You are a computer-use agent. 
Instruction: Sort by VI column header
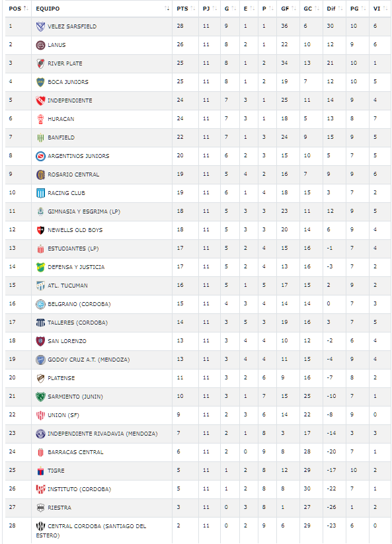pyautogui.click(x=380, y=9)
